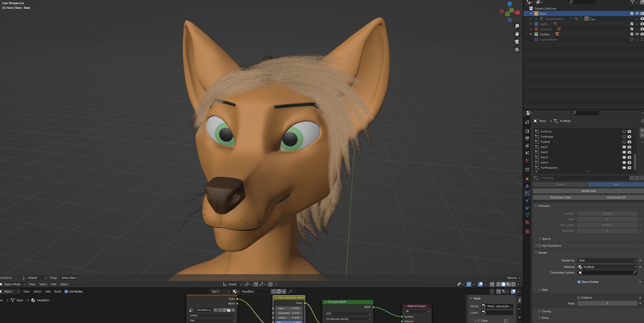644x323 pixels.
Task: Switch perspective/orthographic grid icon in viewport
Action: point(517,49)
